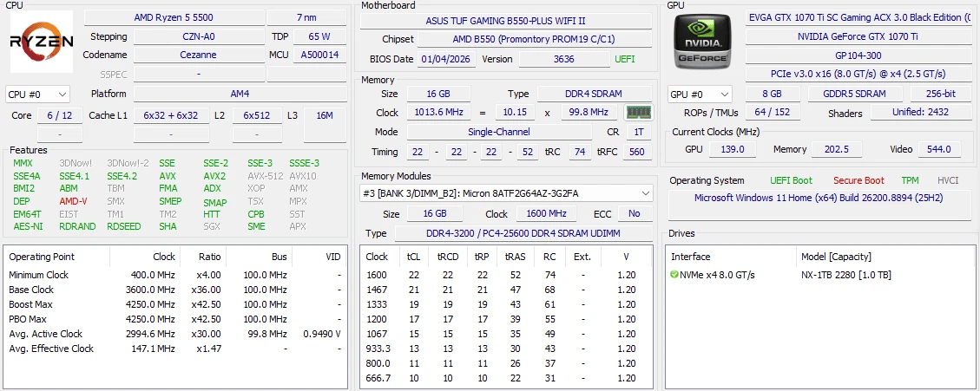Click the 1013.6 MHz memory clock value
Image resolution: width=980 pixels, height=391 pixels.
pos(437,113)
